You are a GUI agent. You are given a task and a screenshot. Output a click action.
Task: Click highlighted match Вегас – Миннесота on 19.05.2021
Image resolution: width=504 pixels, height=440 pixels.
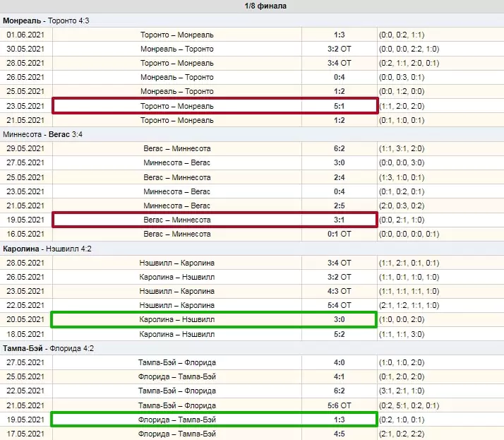[176, 220]
